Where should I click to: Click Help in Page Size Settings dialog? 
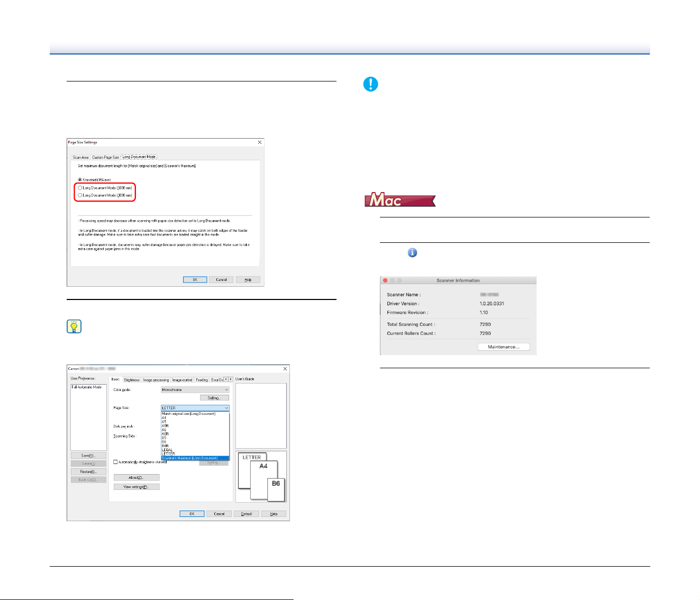(248, 280)
